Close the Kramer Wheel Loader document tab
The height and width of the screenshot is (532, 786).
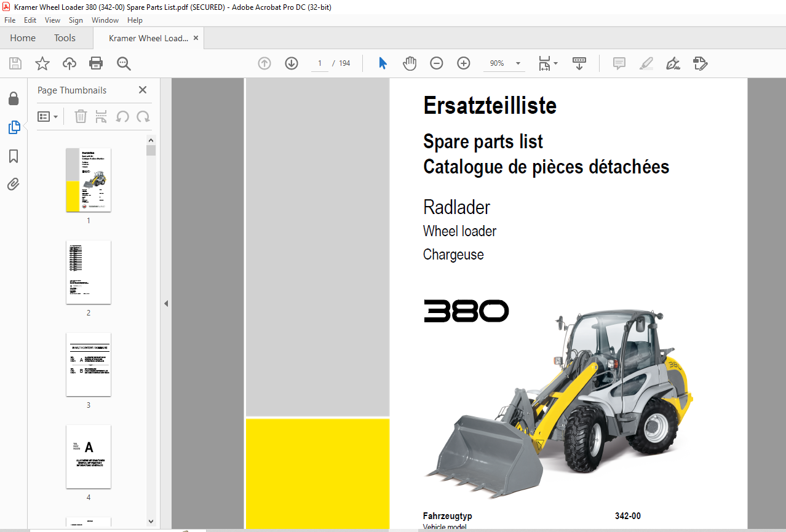pos(196,38)
